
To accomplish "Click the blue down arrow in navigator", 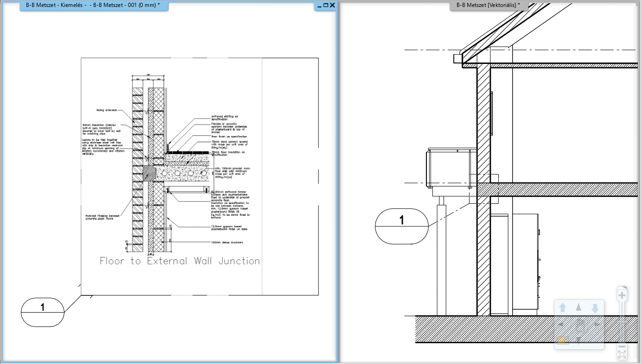I will click(x=595, y=308).
